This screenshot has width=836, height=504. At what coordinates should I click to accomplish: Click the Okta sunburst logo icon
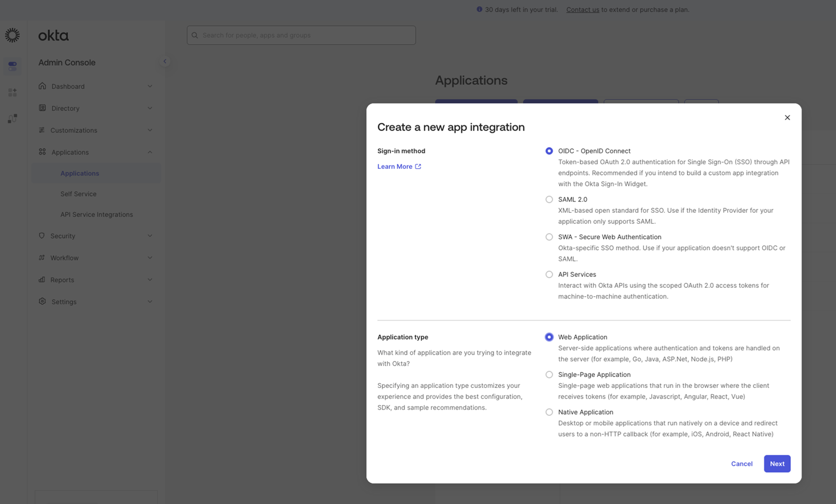(12, 35)
